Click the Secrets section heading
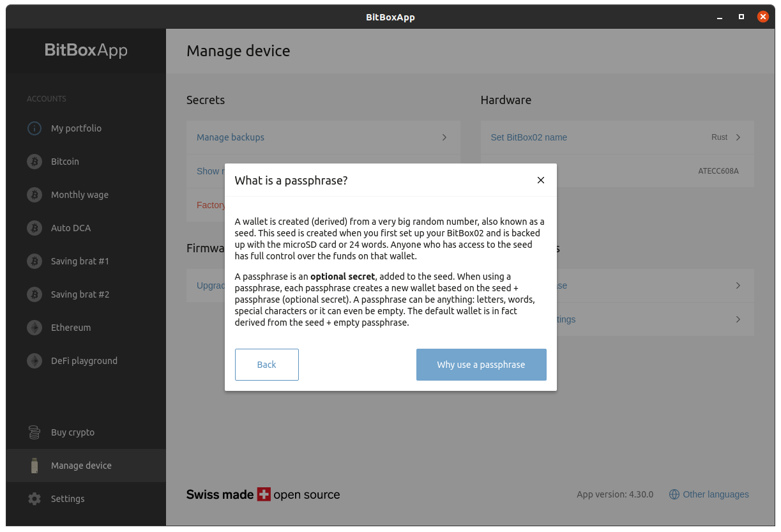Screen dimensions: 781x532 click(206, 100)
